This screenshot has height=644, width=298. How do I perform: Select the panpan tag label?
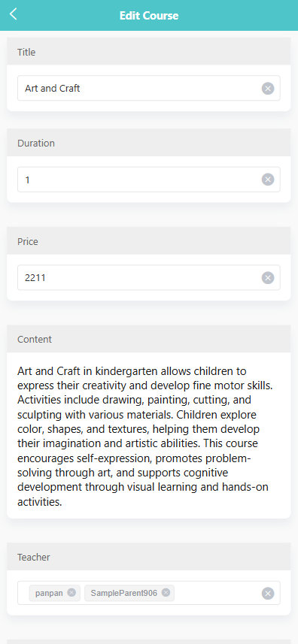tap(49, 593)
